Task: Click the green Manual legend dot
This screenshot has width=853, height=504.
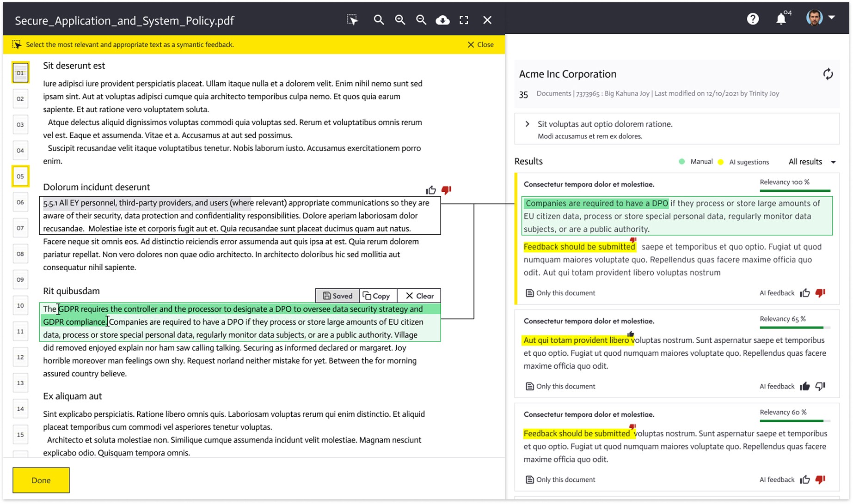Action: point(682,162)
